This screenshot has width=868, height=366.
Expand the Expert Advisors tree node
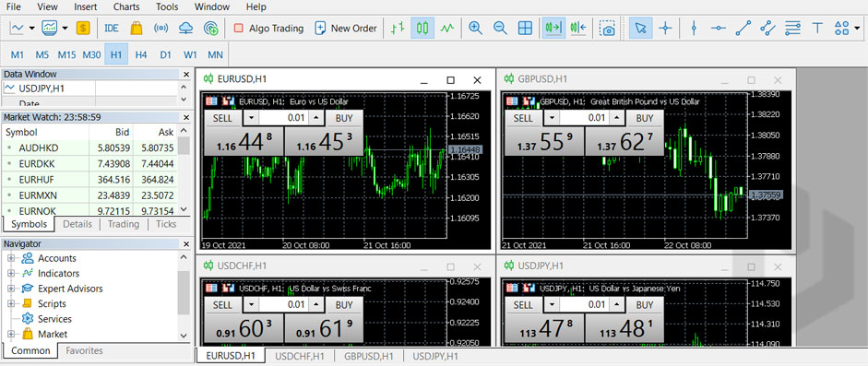pos(10,289)
